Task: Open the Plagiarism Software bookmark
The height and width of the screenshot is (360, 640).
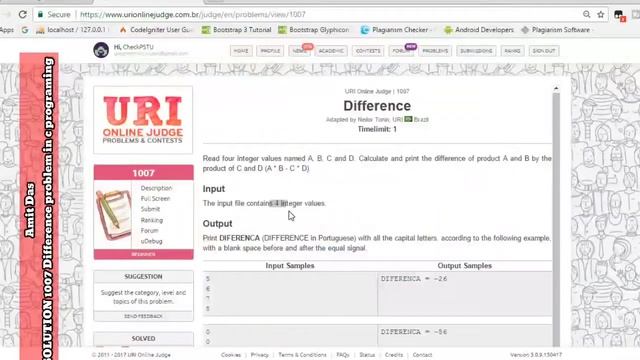Action: (x=556, y=30)
